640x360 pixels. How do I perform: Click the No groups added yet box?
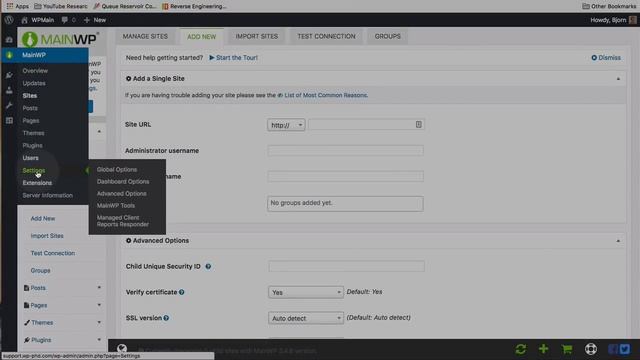pos(345,204)
